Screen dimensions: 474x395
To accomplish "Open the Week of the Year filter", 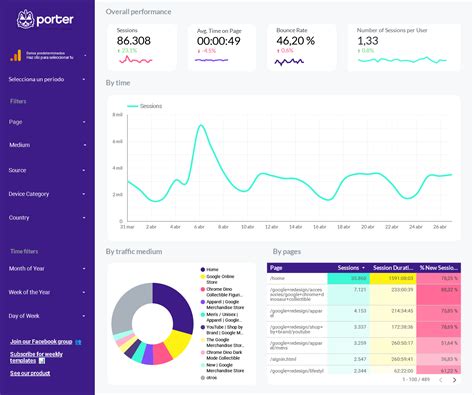I will coord(47,292).
